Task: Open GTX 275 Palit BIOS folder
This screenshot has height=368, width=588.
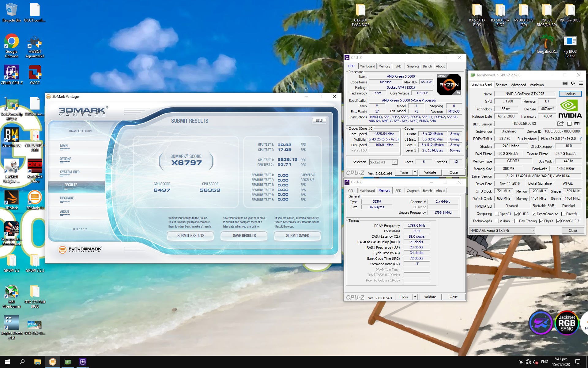Action: pos(35,296)
